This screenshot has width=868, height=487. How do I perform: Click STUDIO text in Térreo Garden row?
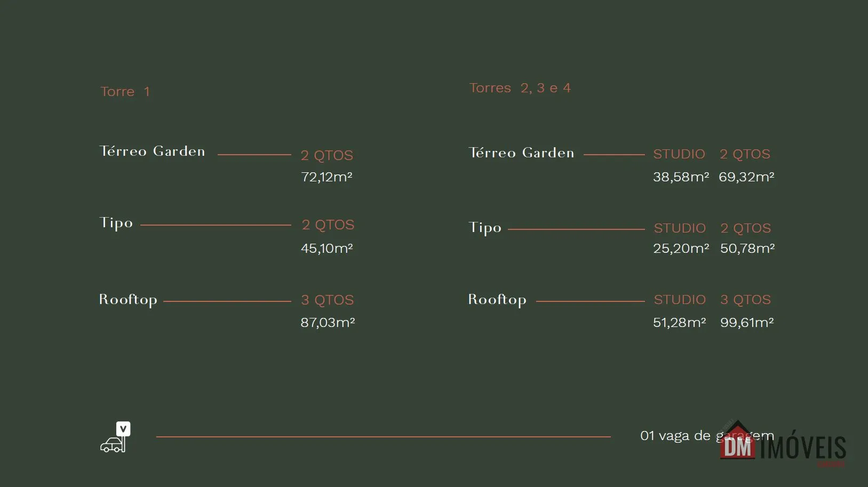point(679,154)
